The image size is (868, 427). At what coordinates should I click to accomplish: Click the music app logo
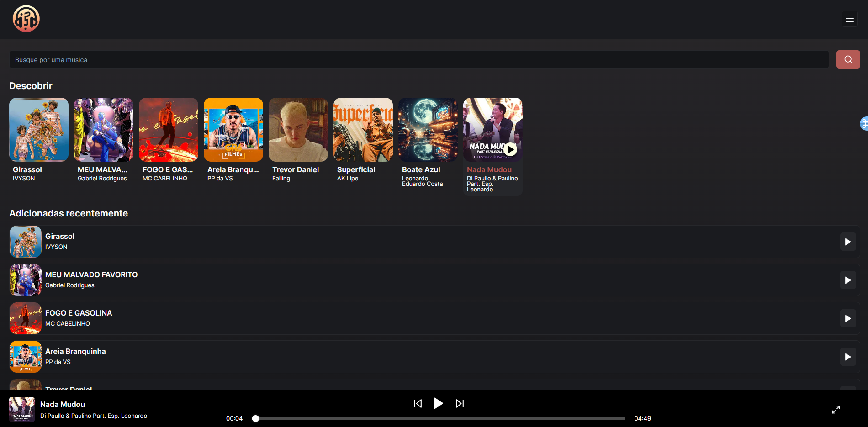[26, 19]
